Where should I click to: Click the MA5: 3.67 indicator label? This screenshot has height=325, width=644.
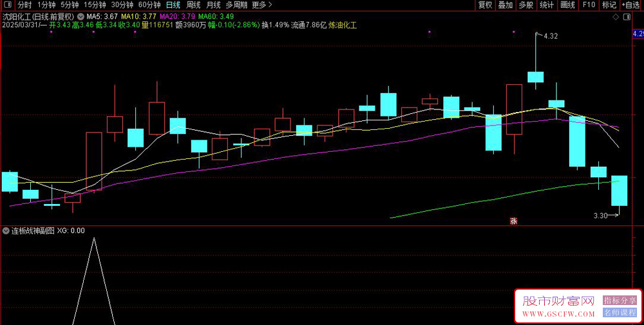[x=102, y=17]
